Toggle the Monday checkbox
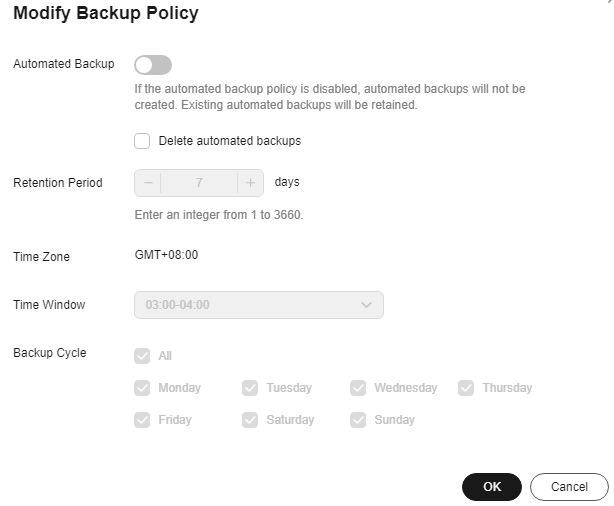 click(142, 388)
